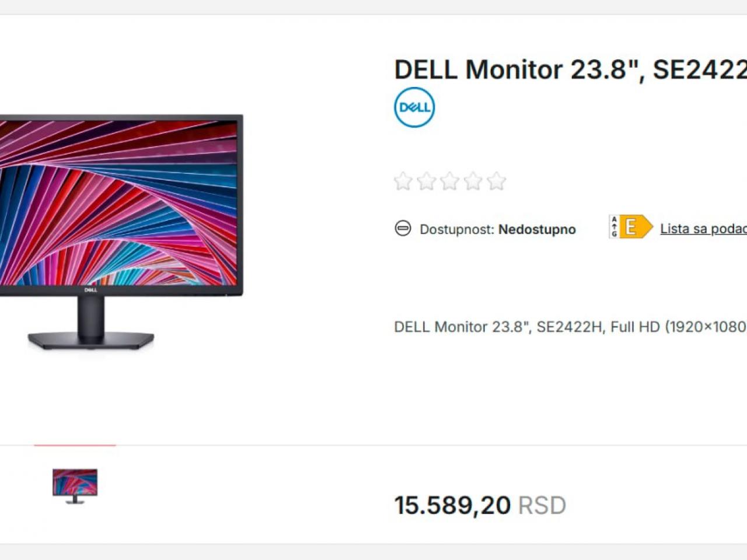Click the Dostupnost label
This screenshot has width=747, height=560.
(457, 229)
